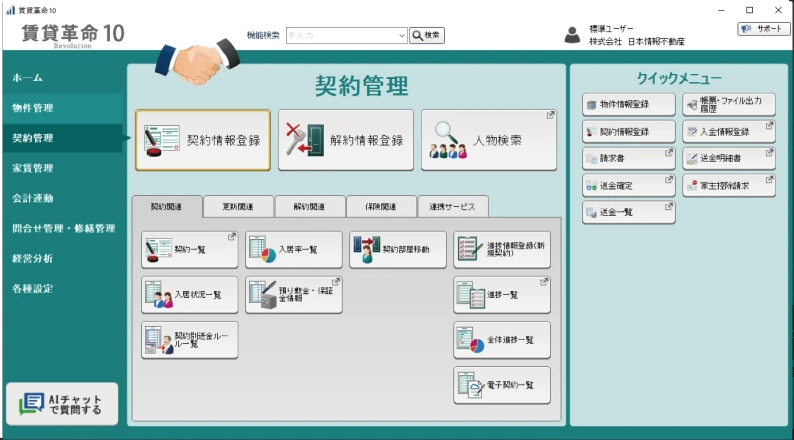Screen dimensions: 794x440
Task: Click 物件情報登録 in quick menu
Action: click(628, 104)
